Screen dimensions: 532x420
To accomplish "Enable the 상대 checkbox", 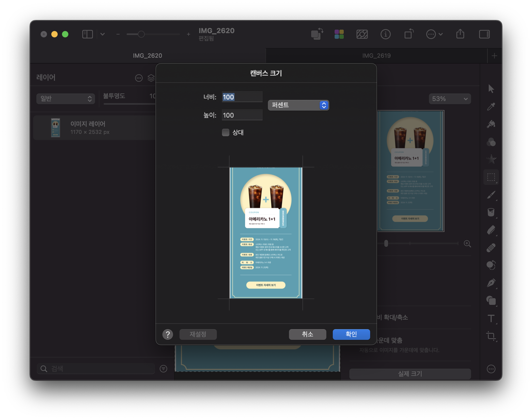I will tap(226, 133).
